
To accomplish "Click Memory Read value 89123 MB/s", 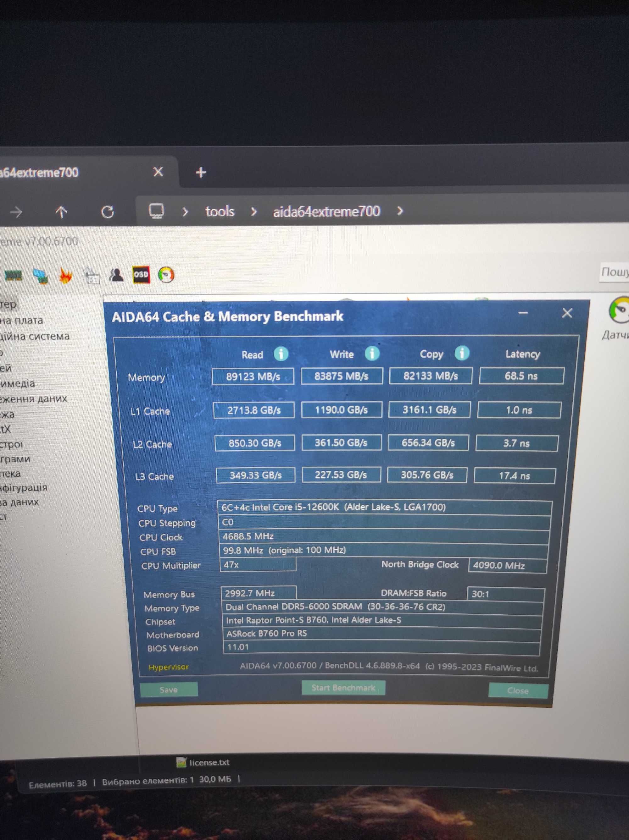I will [253, 377].
